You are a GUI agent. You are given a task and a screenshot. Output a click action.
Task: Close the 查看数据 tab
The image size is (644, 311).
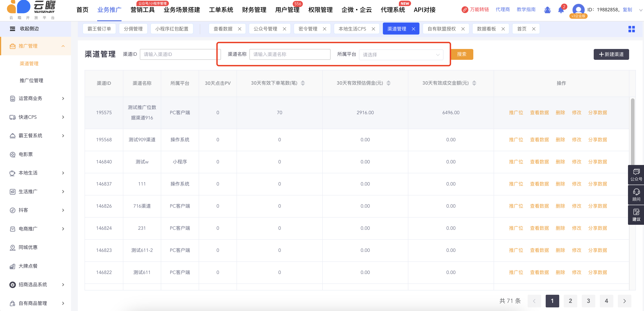coord(239,29)
